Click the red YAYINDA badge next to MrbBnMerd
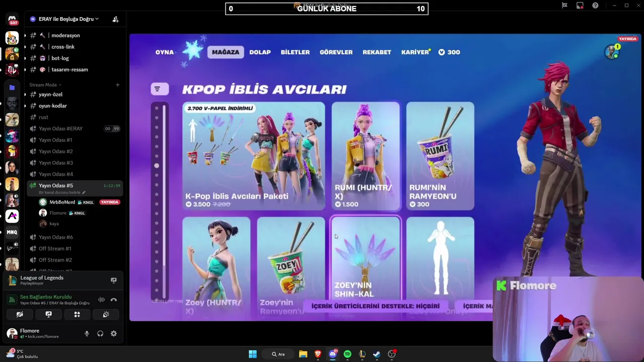Screen dimensions: 644x362 pyautogui.click(x=109, y=202)
